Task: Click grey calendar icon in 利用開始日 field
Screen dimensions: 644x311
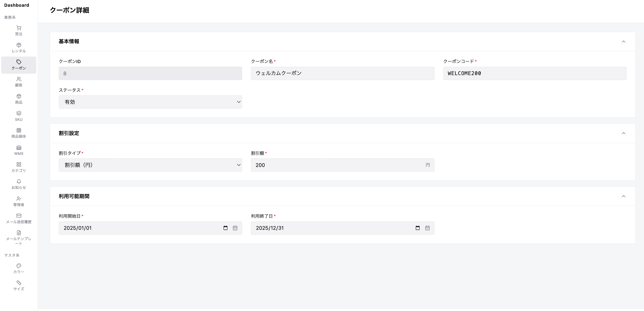Action: pyautogui.click(x=235, y=228)
